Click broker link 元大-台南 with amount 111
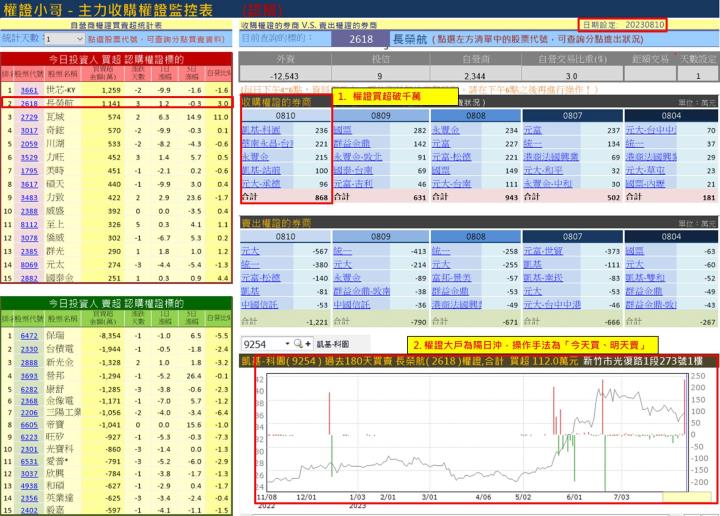Image resolution: width=720 pixels, height=516 pixels. [x=451, y=184]
